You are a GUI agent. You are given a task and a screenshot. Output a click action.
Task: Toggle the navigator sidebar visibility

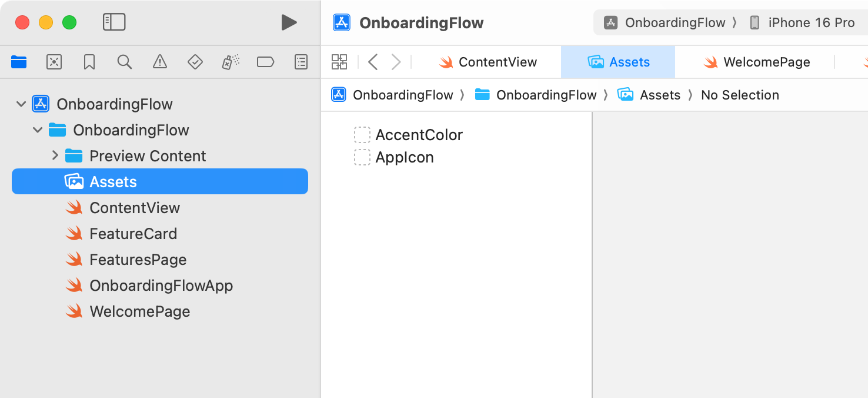[114, 22]
